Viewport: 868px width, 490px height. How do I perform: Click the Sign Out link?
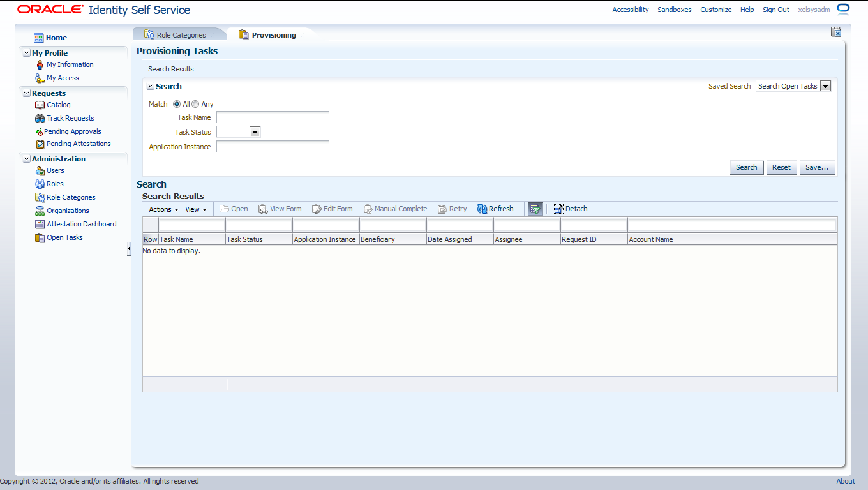pyautogui.click(x=775, y=10)
